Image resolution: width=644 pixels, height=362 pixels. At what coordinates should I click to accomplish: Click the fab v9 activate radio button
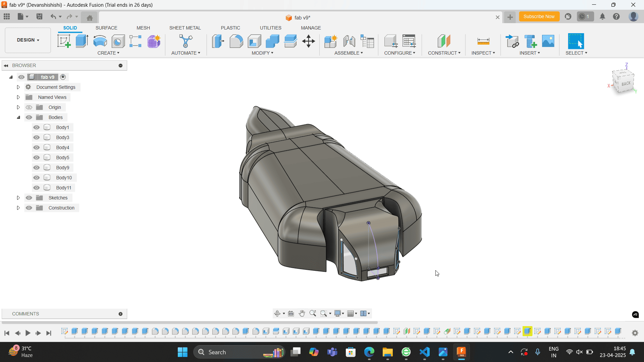[63, 77]
